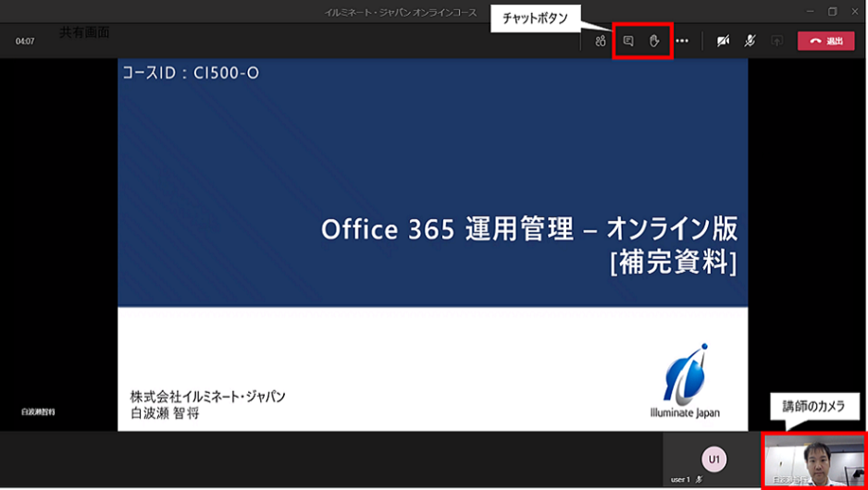Click the presenter name 白波瀬 智将 on slide
The height and width of the screenshot is (490, 868).
pos(165,413)
